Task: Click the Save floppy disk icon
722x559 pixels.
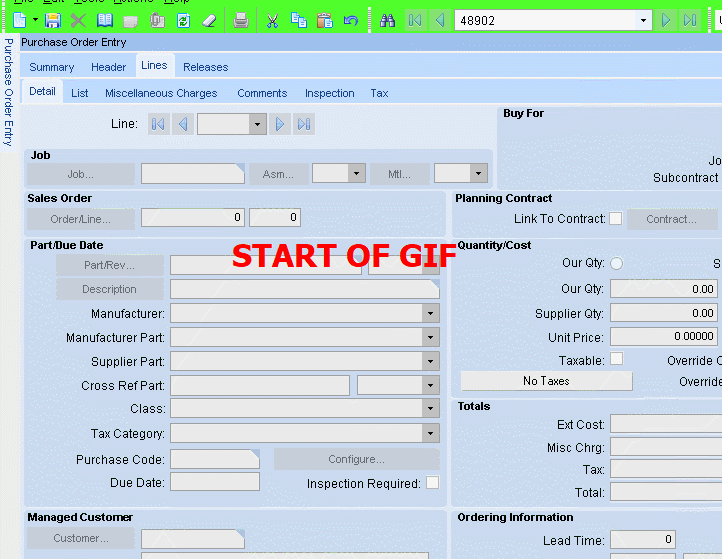Action: pos(53,20)
